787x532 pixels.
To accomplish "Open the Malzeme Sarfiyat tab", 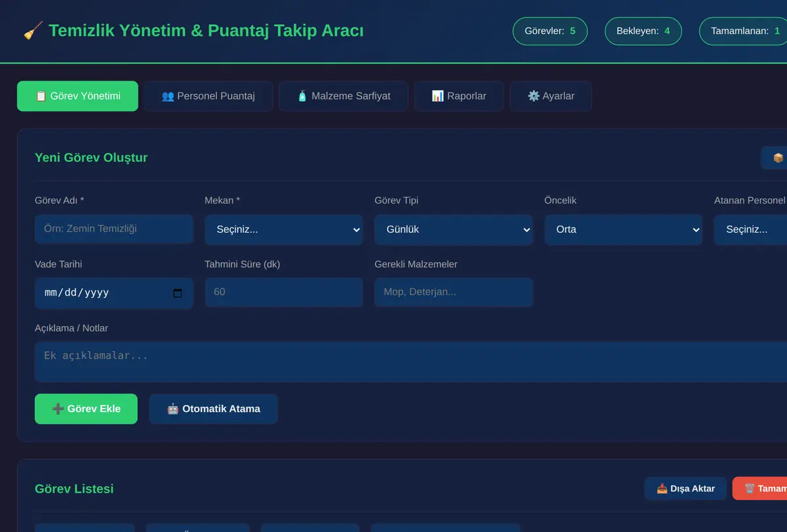I will click(x=344, y=96).
